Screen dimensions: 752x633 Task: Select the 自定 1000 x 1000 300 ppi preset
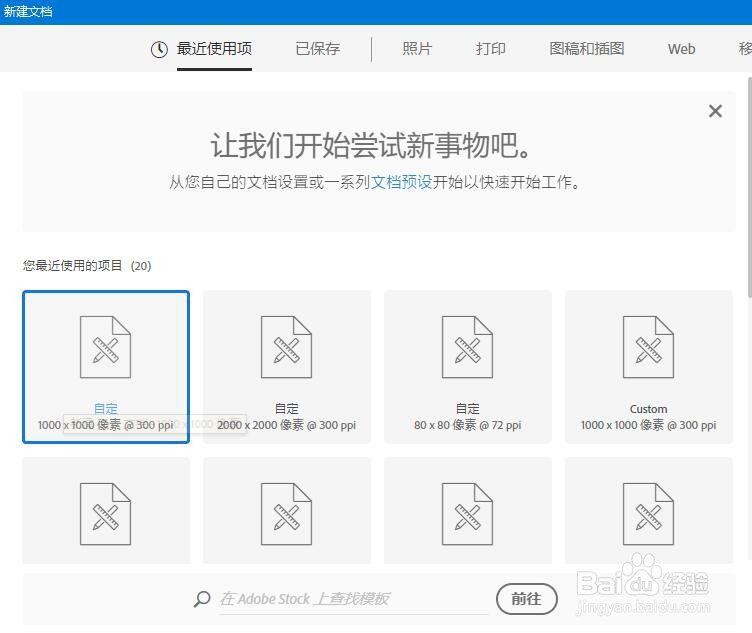pyautogui.click(x=106, y=367)
